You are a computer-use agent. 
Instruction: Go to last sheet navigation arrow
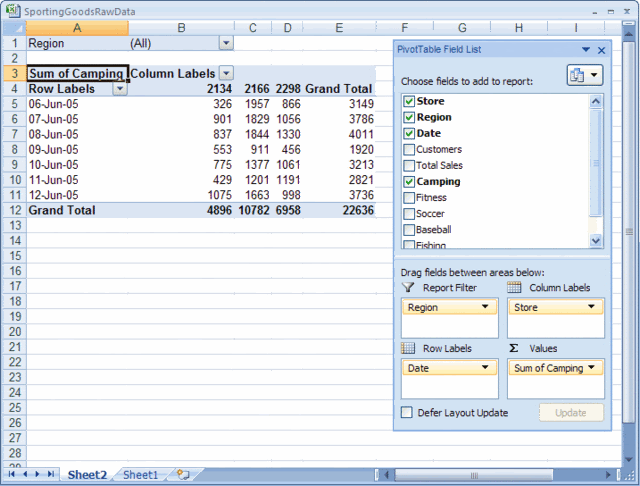tap(51, 474)
